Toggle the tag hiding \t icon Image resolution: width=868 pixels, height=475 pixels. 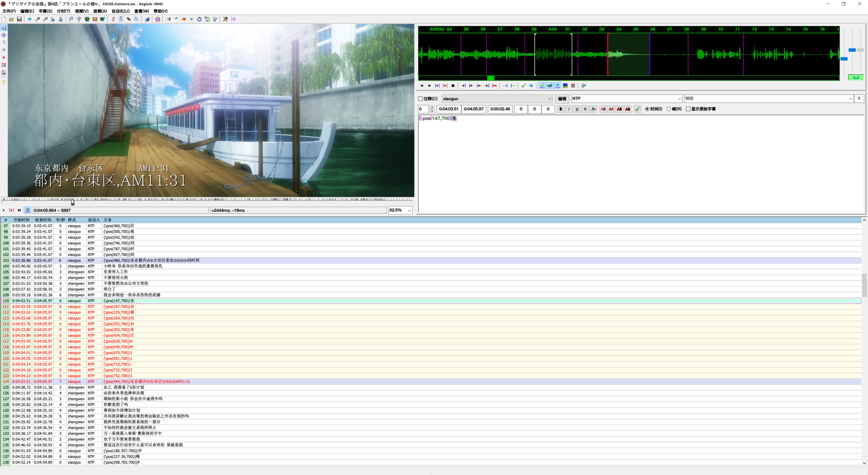coord(233,19)
